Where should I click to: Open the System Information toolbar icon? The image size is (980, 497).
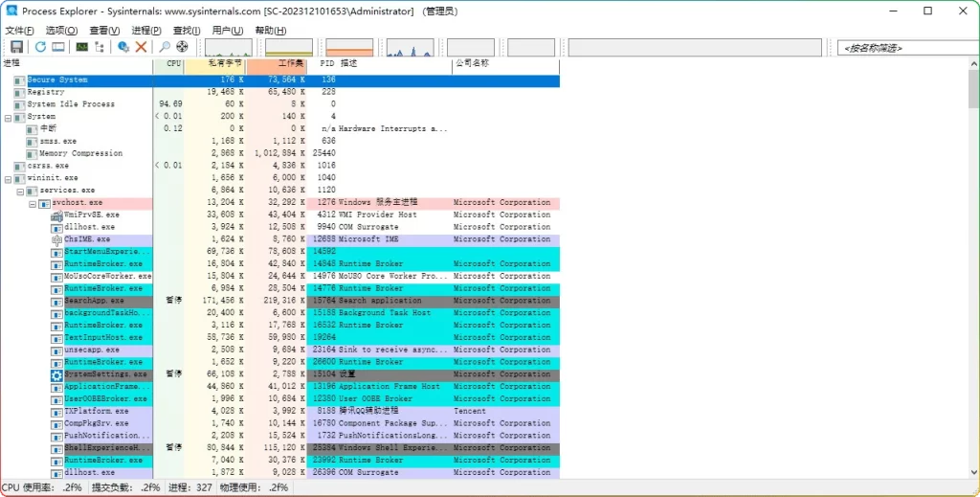(x=58, y=47)
